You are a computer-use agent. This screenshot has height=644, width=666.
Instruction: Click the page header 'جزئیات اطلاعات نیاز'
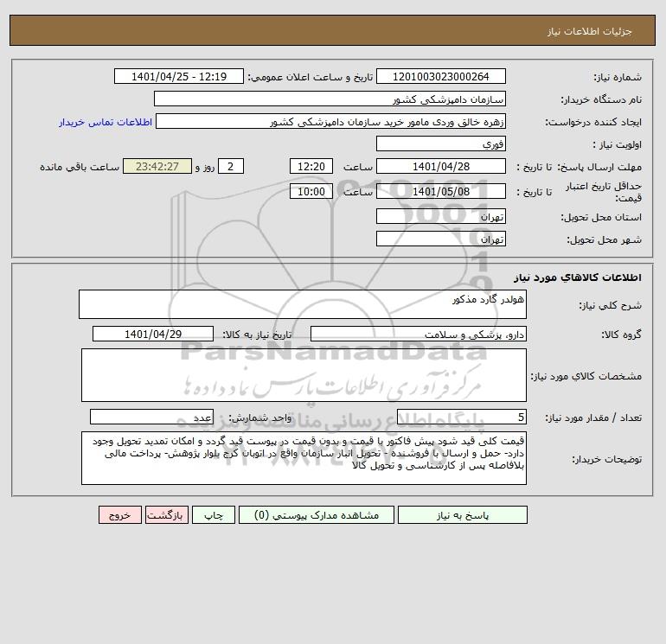point(590,31)
